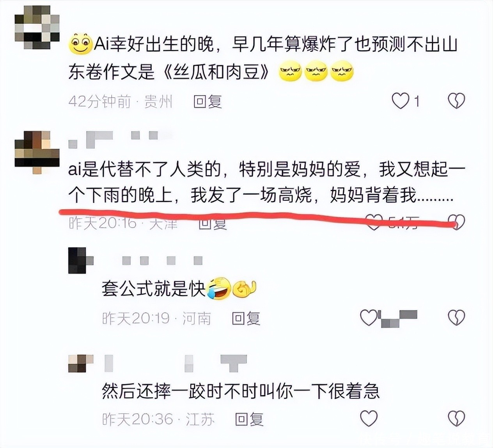Reply to the Henan comment at 20:19
The width and height of the screenshot is (493, 448).
(246, 318)
